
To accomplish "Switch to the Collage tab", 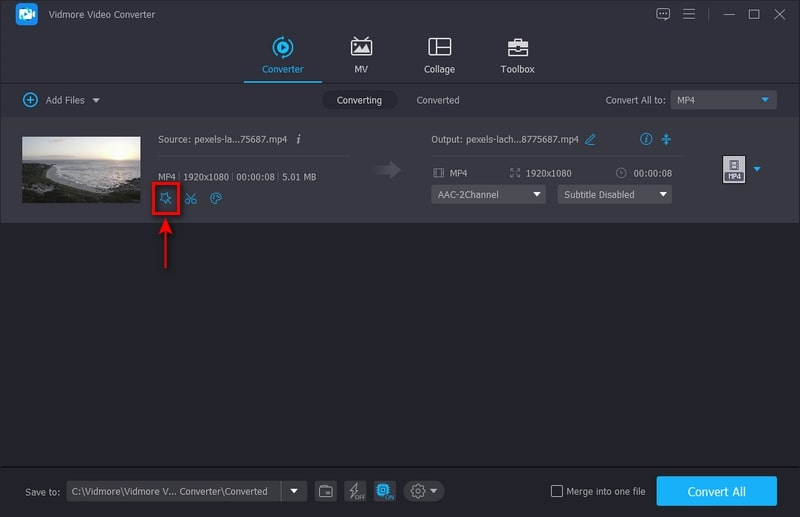I will tap(439, 56).
